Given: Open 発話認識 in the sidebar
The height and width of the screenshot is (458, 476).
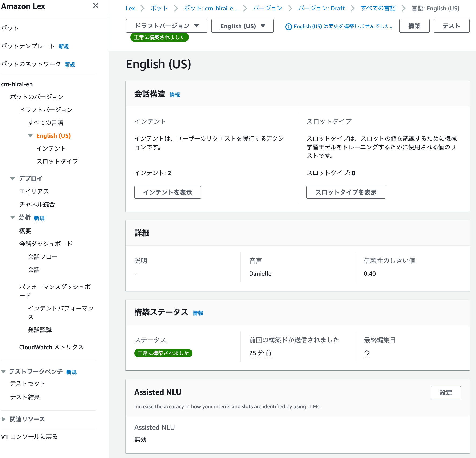Looking at the screenshot, I should coord(40,330).
